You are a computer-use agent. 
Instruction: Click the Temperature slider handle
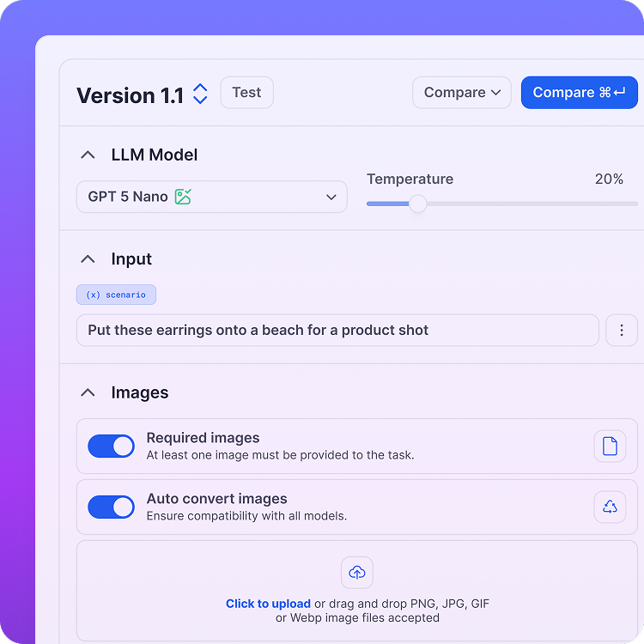tap(417, 204)
